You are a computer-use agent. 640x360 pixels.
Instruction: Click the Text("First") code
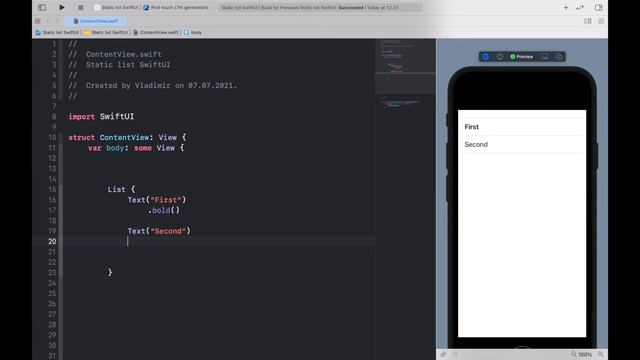coord(157,200)
